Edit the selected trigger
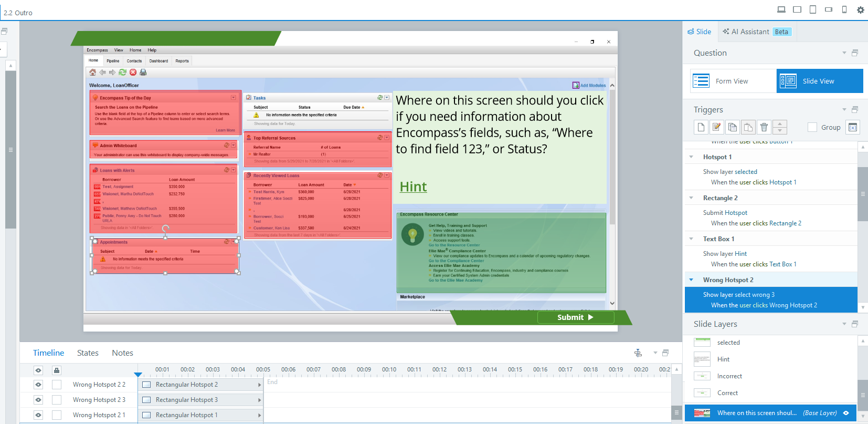Screen dimensions: 868x424 717,127
